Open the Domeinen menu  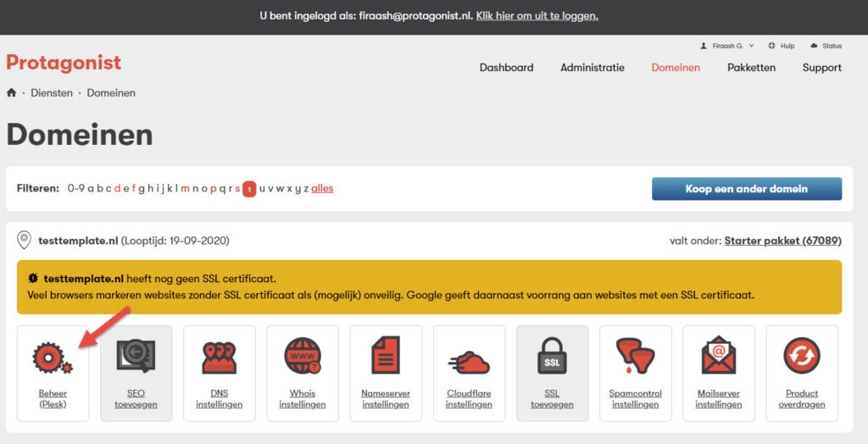pyautogui.click(x=676, y=68)
